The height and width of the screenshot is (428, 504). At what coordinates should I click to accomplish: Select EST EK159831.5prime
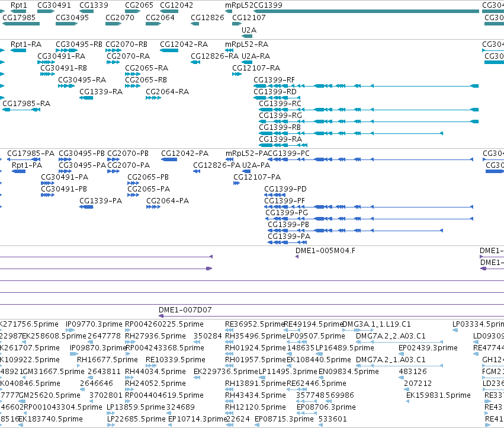click(x=438, y=395)
